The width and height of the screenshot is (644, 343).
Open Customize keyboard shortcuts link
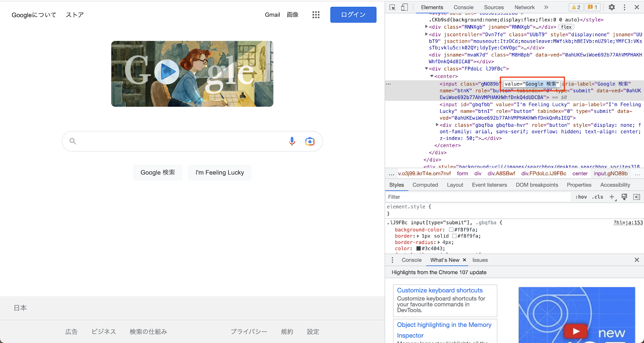[x=440, y=290]
